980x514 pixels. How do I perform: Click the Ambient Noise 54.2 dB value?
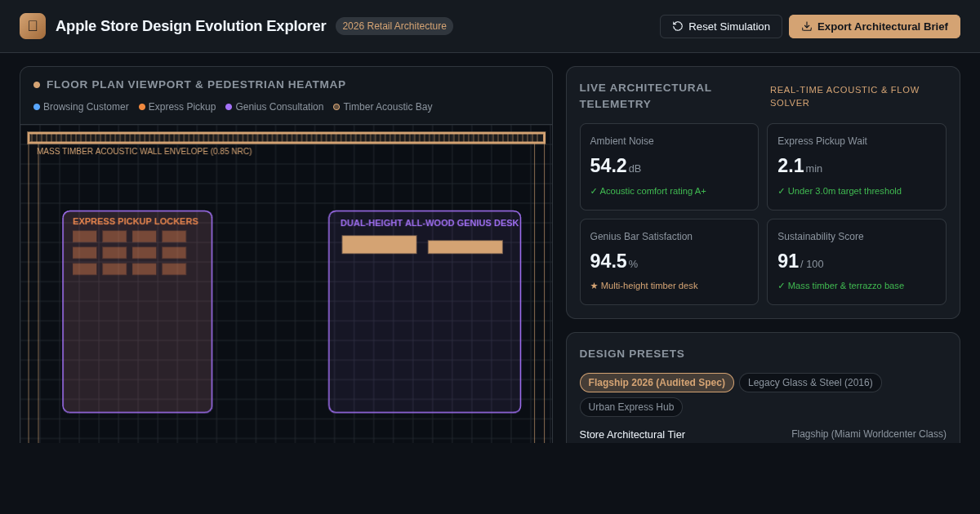click(x=616, y=166)
